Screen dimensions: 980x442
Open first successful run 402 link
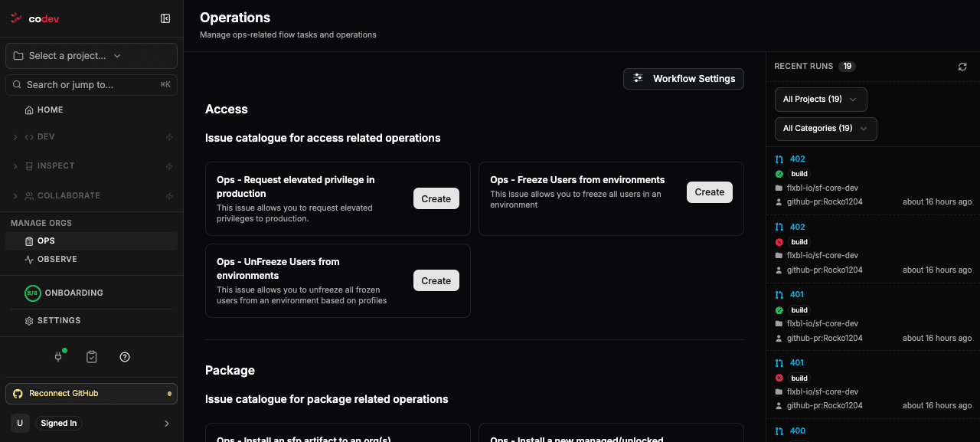click(x=798, y=159)
